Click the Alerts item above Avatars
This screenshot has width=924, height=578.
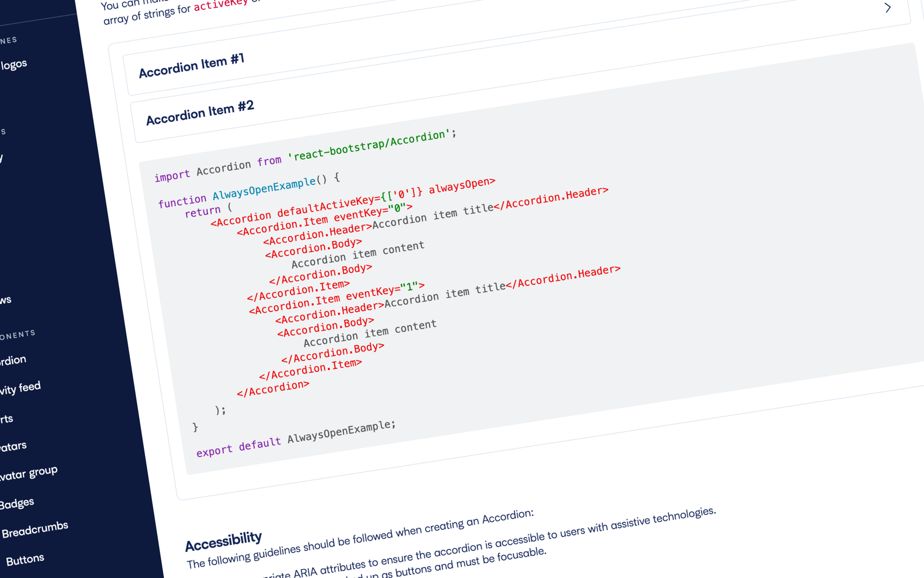[6, 418]
